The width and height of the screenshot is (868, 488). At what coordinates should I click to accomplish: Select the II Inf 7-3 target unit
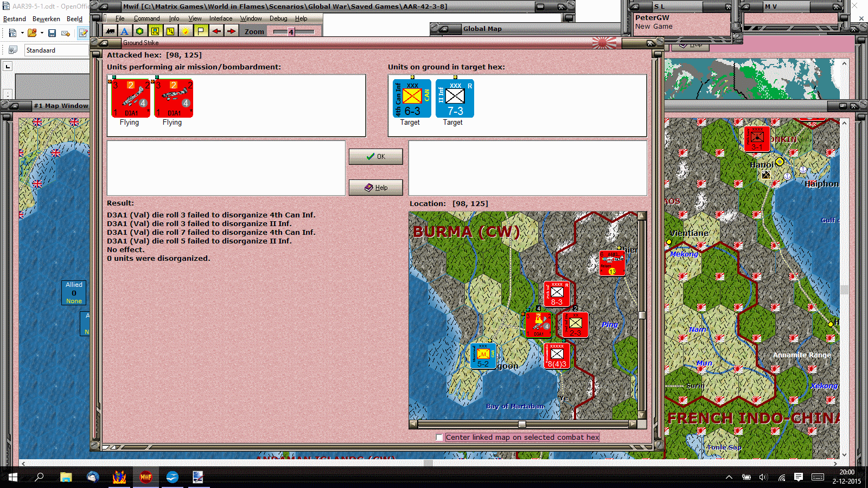[x=455, y=98]
